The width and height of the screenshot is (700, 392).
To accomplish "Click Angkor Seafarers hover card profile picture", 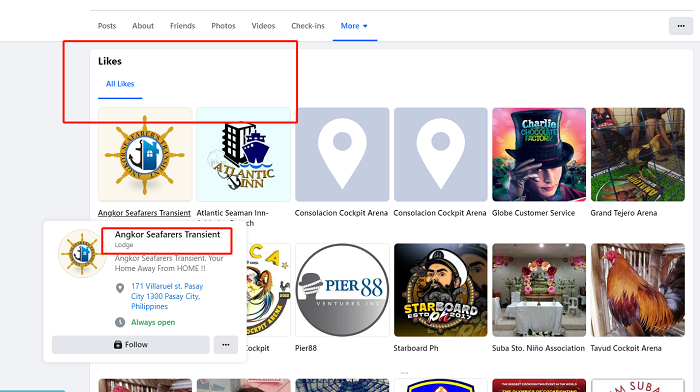I will pos(82,254).
